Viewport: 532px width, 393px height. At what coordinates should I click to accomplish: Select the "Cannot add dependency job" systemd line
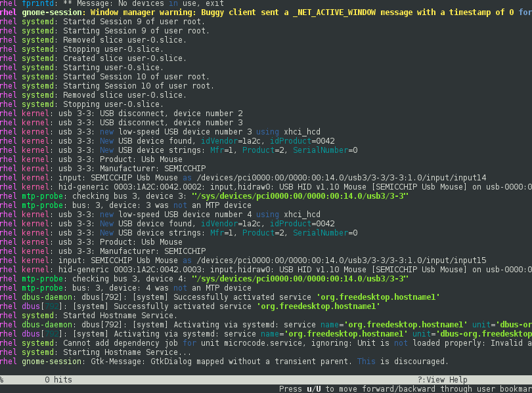tap(266, 343)
